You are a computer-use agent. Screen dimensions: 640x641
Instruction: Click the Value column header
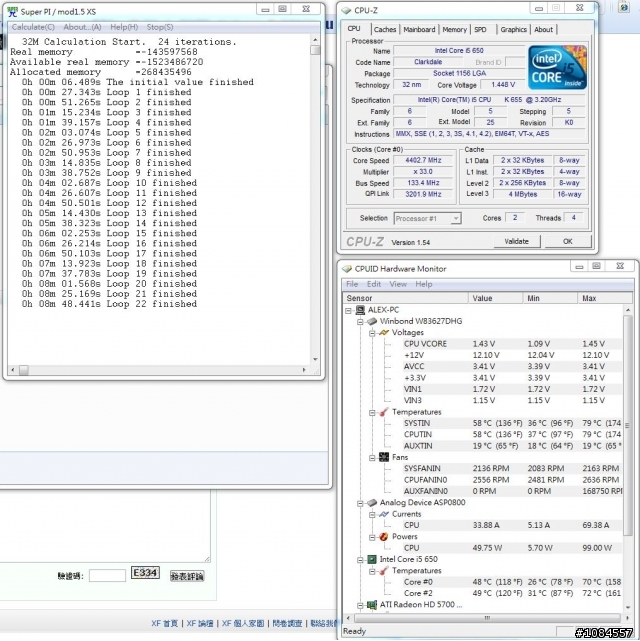coord(496,298)
